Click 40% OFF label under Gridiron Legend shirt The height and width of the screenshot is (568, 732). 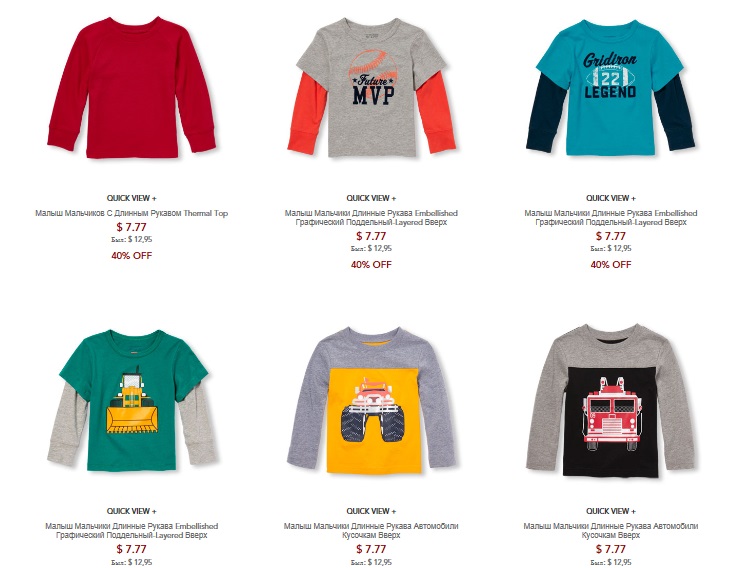point(611,265)
